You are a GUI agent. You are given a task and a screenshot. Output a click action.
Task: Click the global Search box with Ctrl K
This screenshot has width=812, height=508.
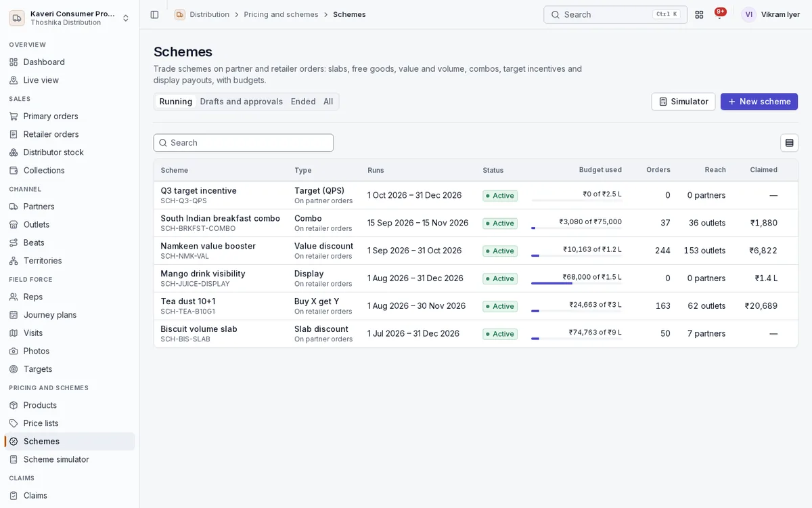(616, 14)
